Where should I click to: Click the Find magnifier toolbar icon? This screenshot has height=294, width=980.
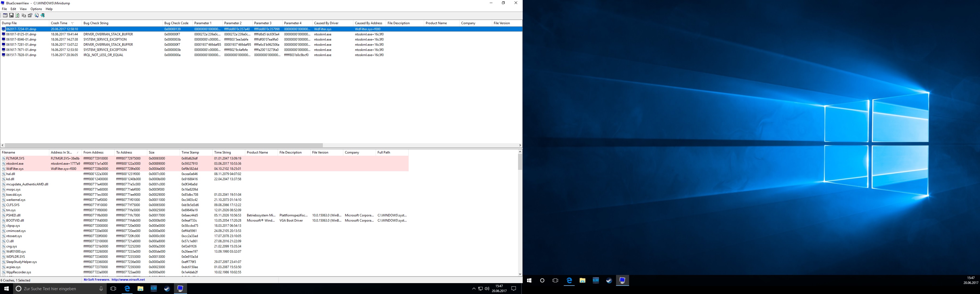[36, 16]
